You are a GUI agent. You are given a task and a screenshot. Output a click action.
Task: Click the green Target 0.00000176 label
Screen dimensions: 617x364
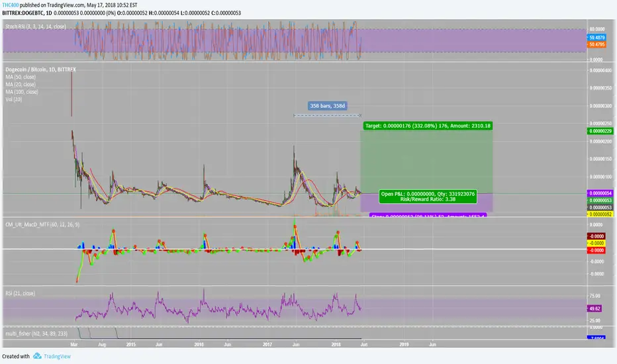(x=428, y=126)
